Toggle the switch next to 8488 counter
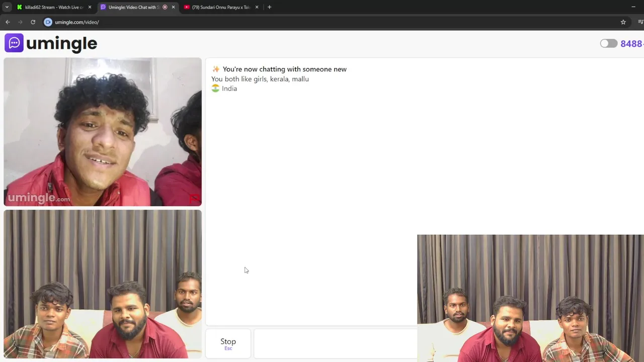The image size is (644, 362). [x=608, y=43]
